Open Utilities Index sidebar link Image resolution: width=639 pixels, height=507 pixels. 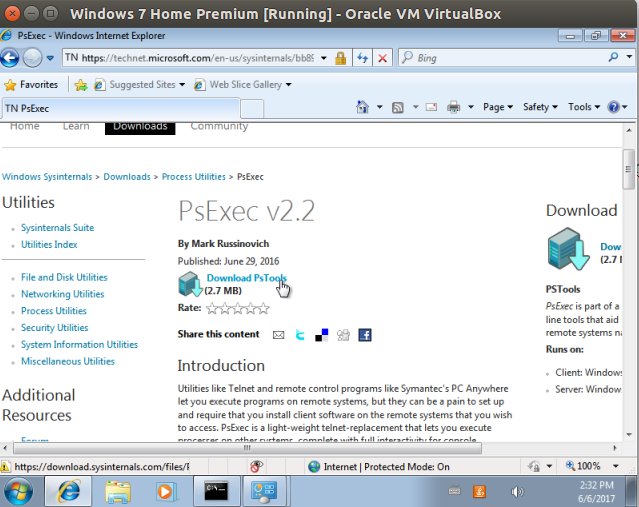pyautogui.click(x=49, y=245)
